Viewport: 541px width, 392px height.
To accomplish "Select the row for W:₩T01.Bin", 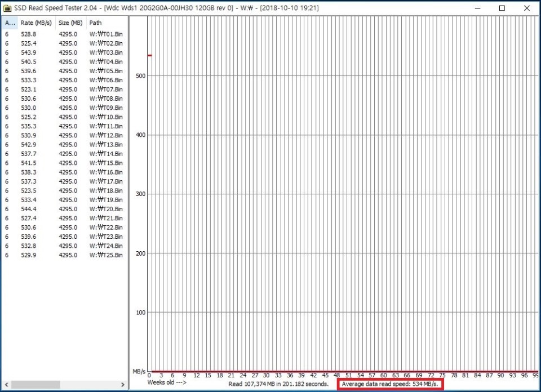I will [64, 34].
